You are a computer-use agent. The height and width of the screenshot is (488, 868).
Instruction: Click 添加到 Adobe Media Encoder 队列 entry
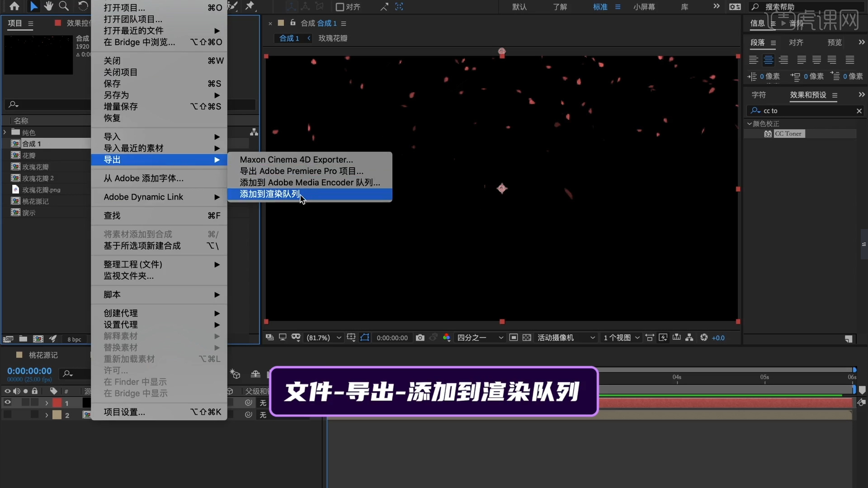tap(310, 183)
